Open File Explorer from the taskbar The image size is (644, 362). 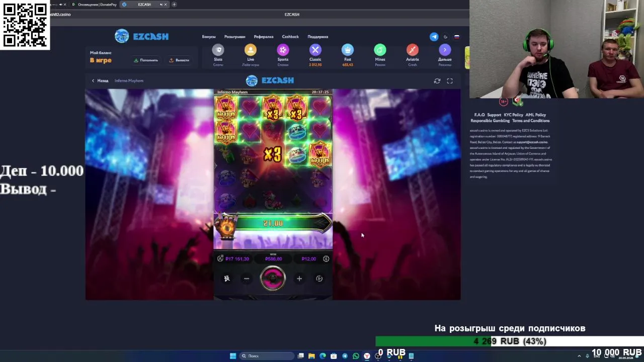(311, 356)
